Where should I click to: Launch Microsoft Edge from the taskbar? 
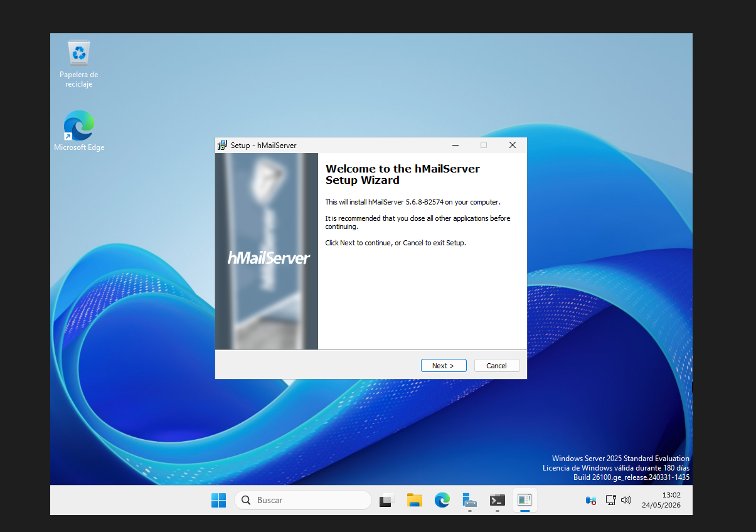click(442, 500)
